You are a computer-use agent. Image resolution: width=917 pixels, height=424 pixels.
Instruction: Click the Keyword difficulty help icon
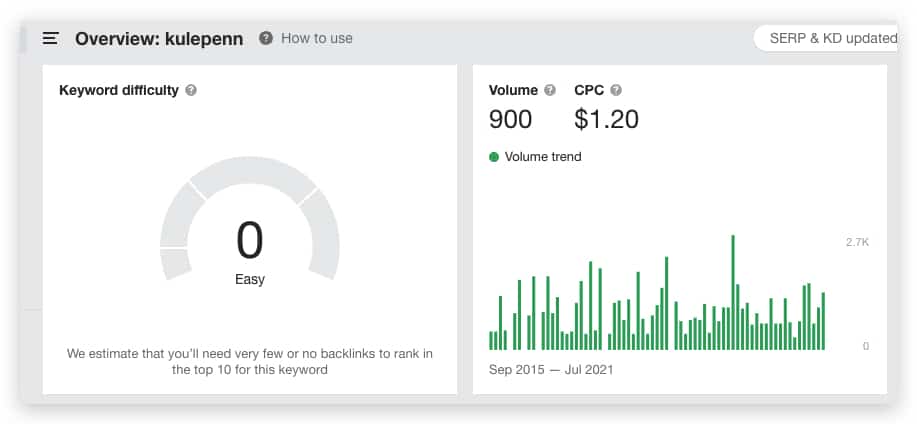[x=191, y=91]
